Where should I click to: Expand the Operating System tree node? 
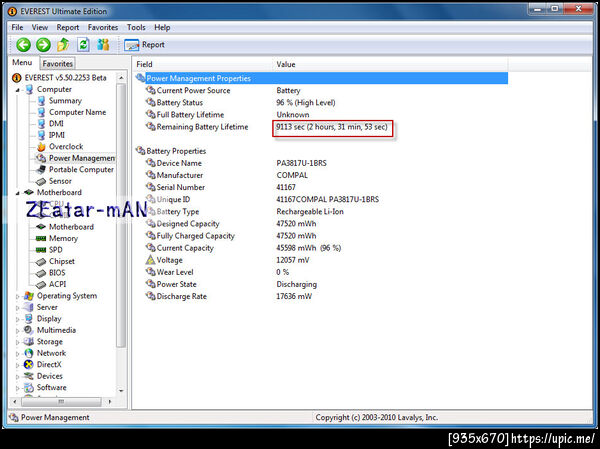tap(18, 297)
